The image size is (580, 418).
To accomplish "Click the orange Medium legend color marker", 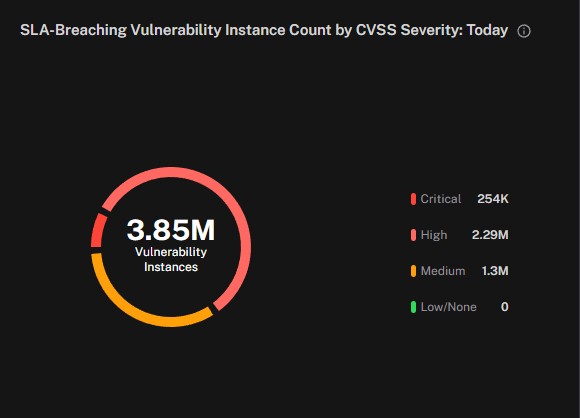I will tap(413, 271).
